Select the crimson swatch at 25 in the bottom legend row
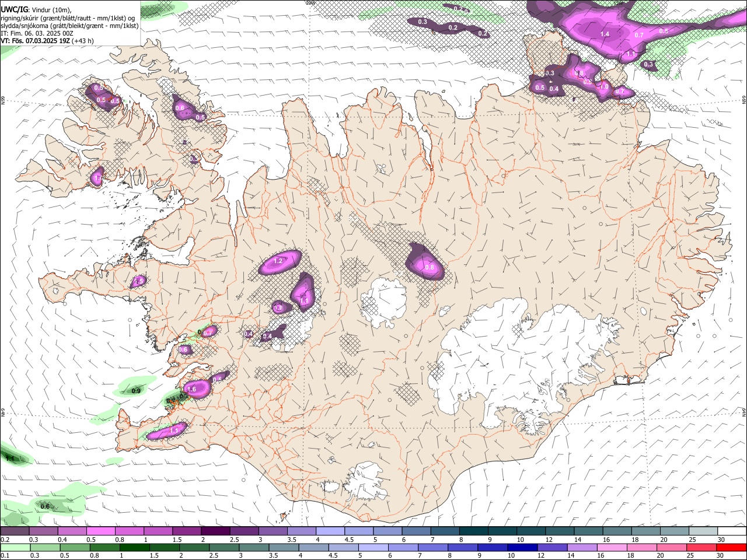 pyautogui.click(x=702, y=548)
